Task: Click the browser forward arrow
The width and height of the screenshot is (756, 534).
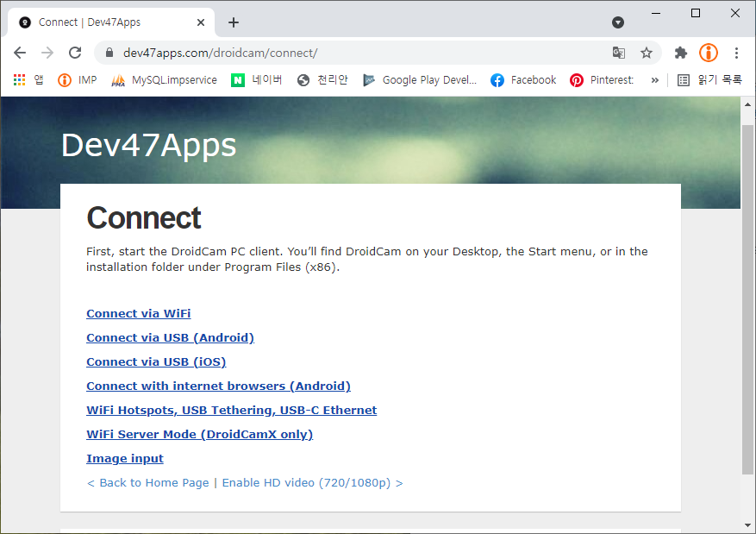Action: tap(47, 53)
